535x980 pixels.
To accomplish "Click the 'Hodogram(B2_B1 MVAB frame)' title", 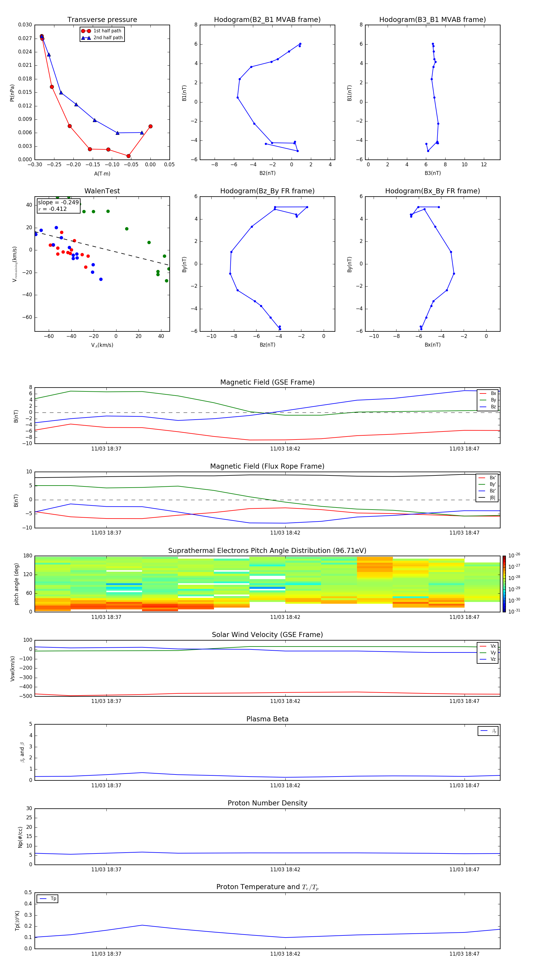I will 267,20.
